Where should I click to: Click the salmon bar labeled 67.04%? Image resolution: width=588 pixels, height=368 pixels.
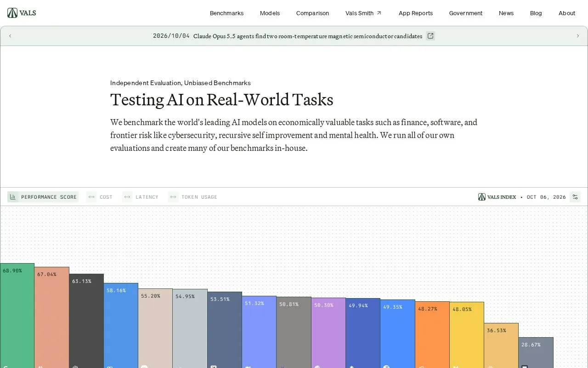(x=52, y=317)
